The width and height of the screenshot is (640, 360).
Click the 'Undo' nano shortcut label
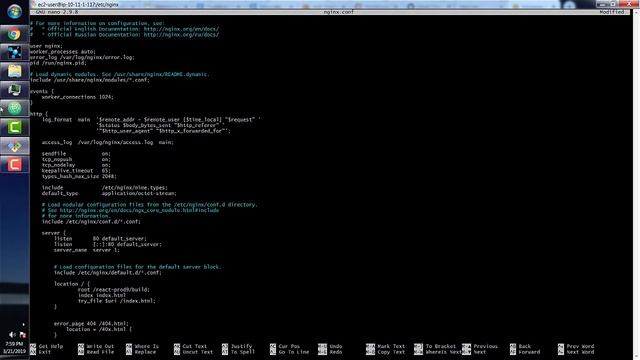coord(336,346)
